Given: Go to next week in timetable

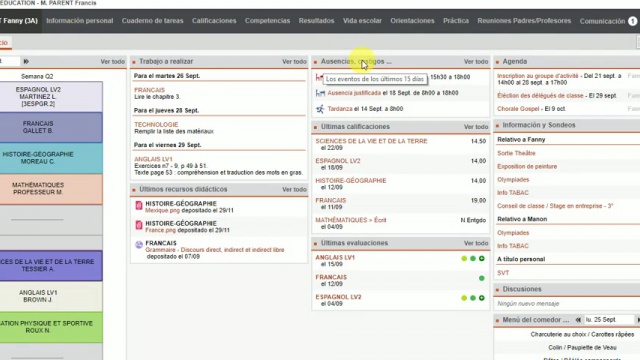Looking at the screenshot, I should 26,61.
